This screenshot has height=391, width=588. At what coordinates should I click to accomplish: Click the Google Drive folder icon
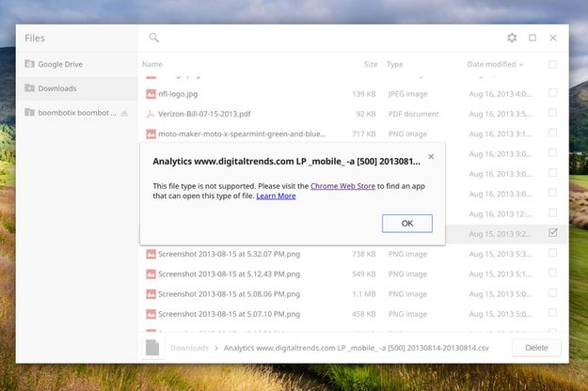click(29, 64)
